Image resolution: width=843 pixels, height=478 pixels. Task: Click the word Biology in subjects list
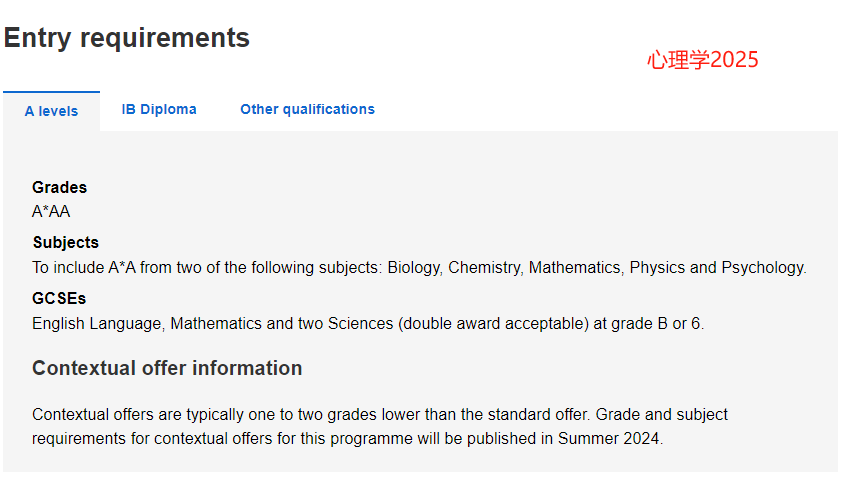coord(413,268)
